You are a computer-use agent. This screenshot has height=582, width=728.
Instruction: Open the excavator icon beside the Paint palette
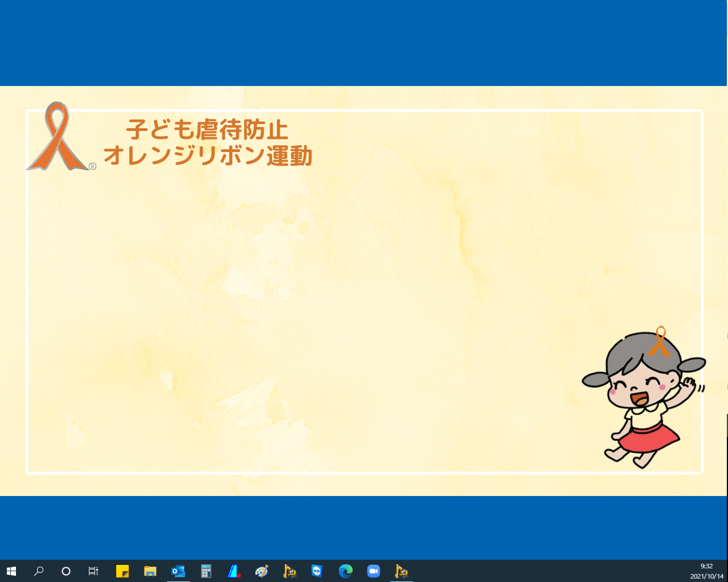pos(290,571)
